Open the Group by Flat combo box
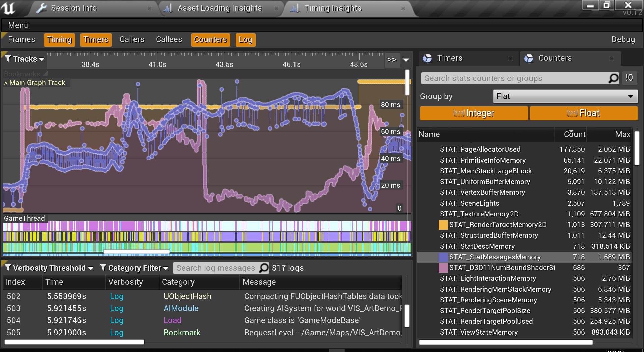 tap(566, 96)
